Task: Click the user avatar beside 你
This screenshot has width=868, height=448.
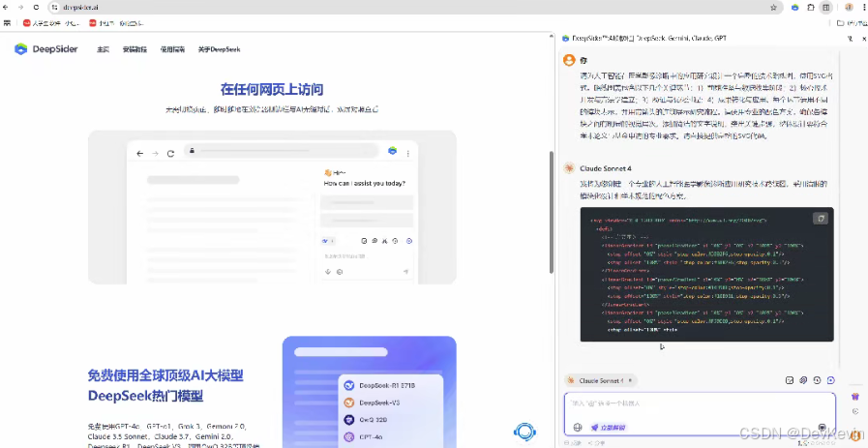Action: tap(569, 60)
